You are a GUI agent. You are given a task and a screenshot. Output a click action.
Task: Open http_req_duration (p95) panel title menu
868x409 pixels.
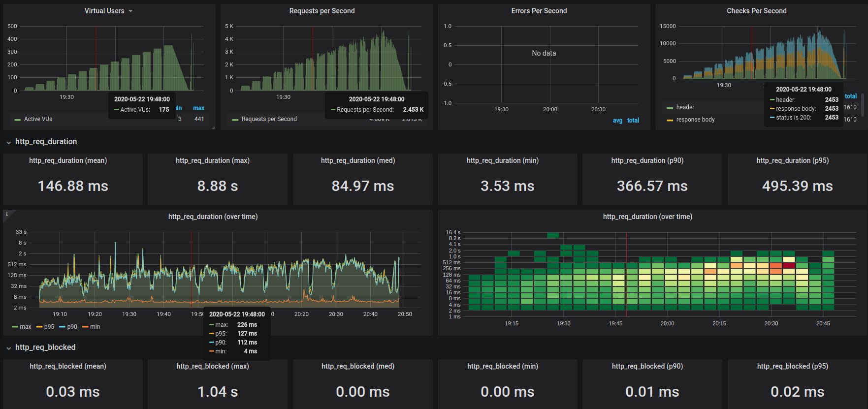pyautogui.click(x=793, y=160)
